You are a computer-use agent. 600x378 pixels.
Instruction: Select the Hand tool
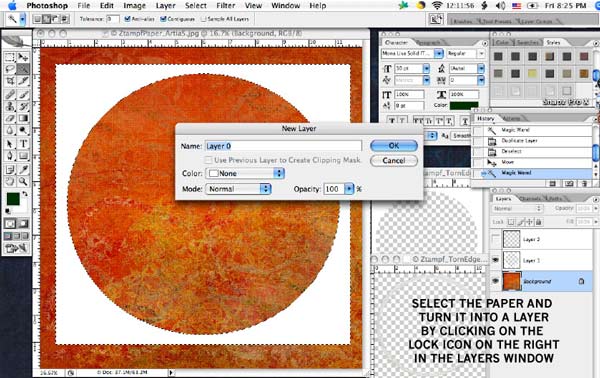click(x=10, y=181)
